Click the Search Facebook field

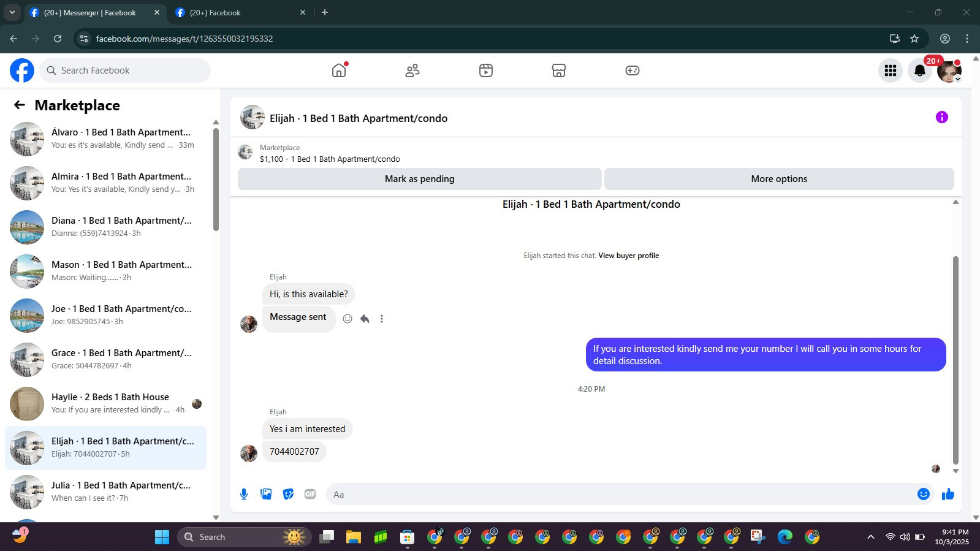click(x=125, y=70)
